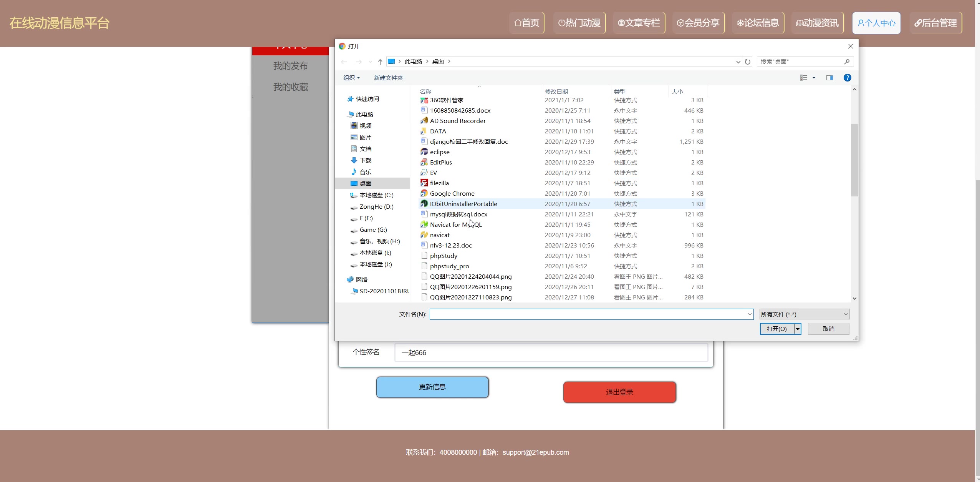Select the filezilla shortcut icon
This screenshot has width=980, height=482.
(424, 183)
